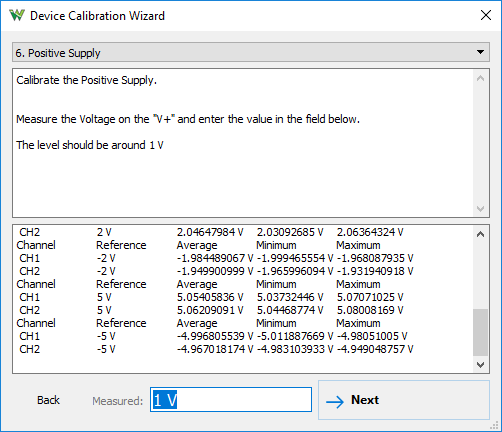Click average value 2.04647984 V

pyautogui.click(x=210, y=232)
